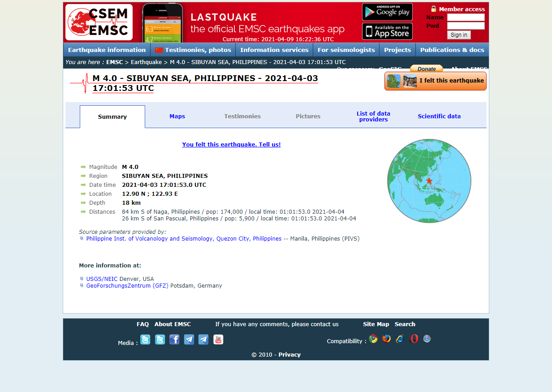
Task: Click the Safari compatibility icon
Action: (427, 339)
